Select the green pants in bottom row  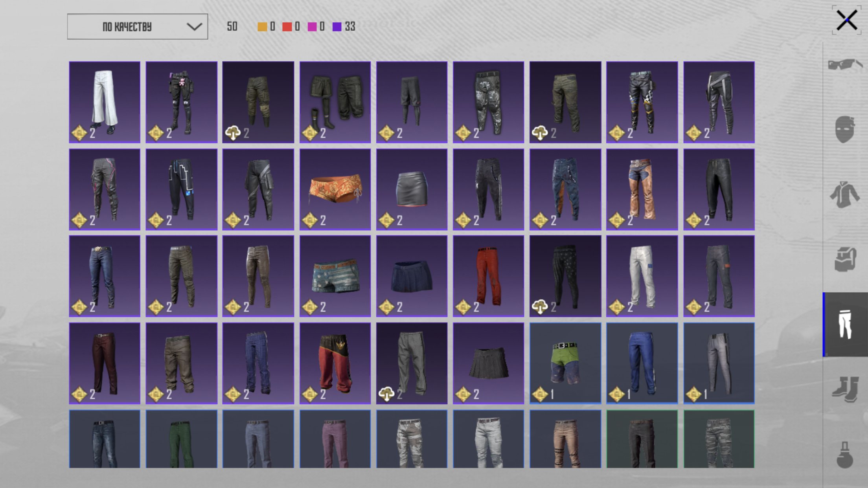click(181, 439)
